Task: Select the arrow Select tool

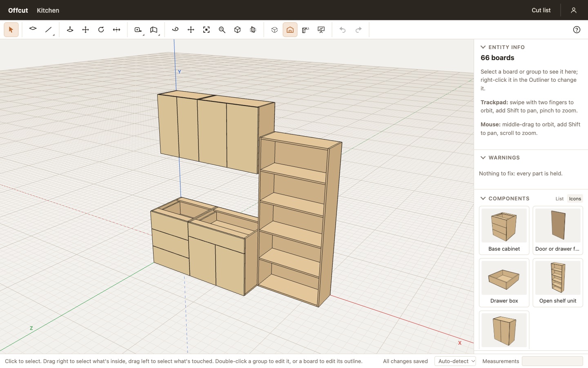Action: click(x=11, y=30)
